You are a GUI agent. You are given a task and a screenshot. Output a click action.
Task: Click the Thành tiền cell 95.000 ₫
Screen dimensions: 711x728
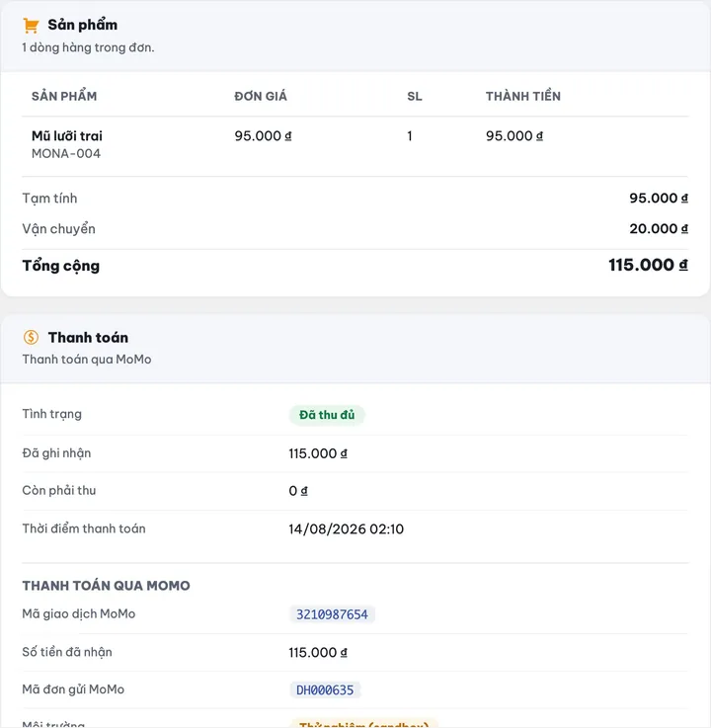[x=514, y=136]
